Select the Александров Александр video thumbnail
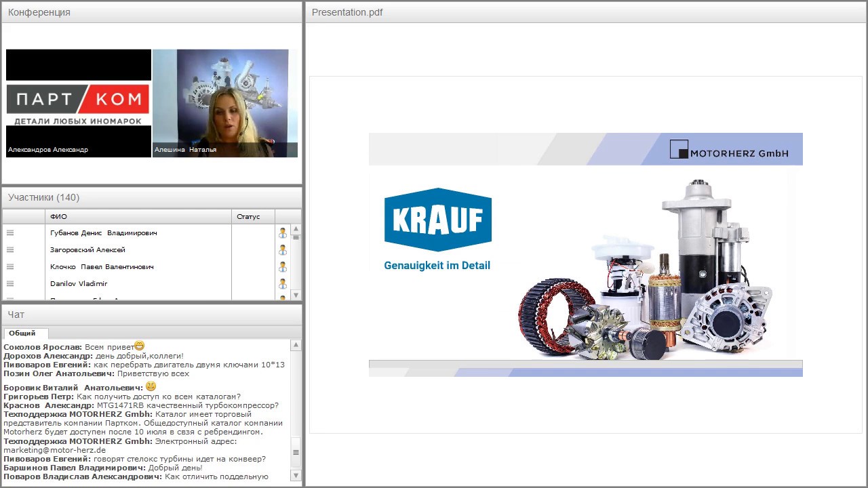 click(79, 103)
